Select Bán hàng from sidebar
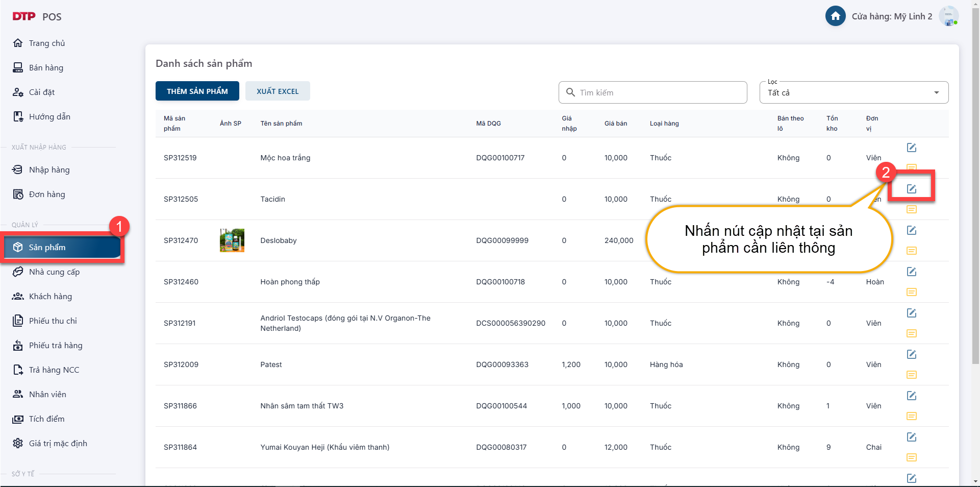Screen dimensions: 980x487 pos(46,68)
